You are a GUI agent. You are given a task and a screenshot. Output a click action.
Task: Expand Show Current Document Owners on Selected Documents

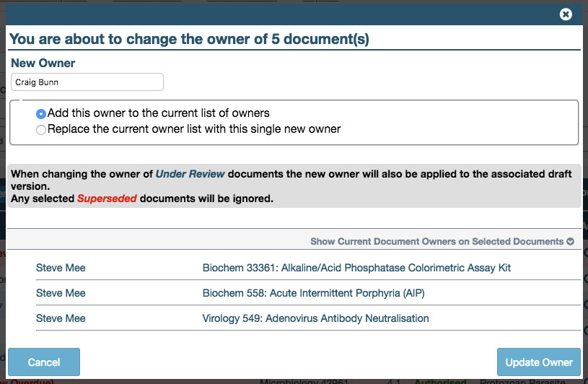[x=436, y=241]
